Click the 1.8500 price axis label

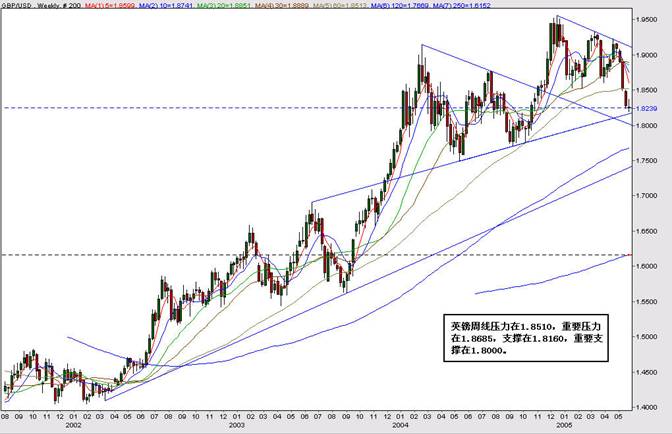pyautogui.click(x=647, y=90)
